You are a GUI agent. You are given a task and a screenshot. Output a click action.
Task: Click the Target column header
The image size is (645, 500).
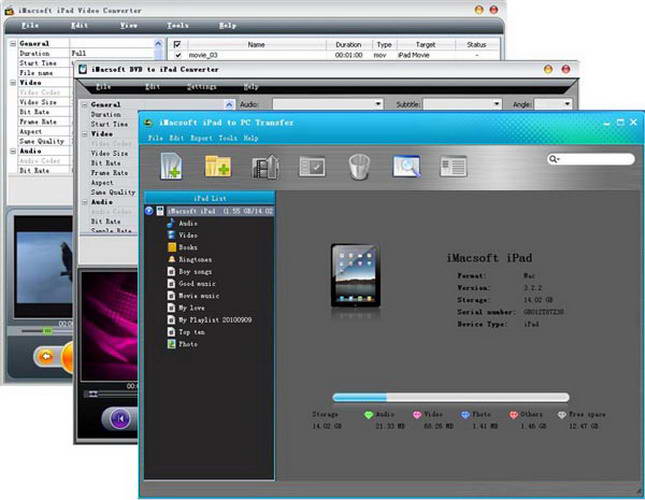pos(425,44)
